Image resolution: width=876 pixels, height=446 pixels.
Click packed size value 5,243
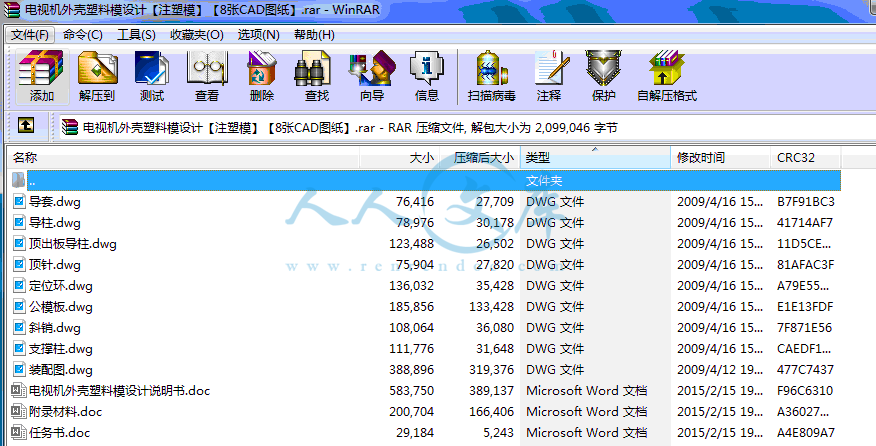pyautogui.click(x=498, y=433)
